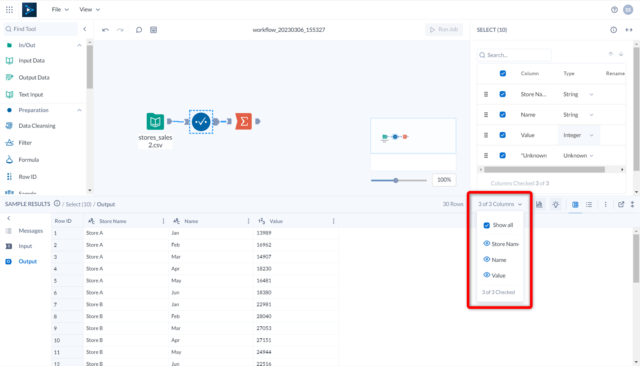Open the comment bubble icon

click(x=139, y=30)
